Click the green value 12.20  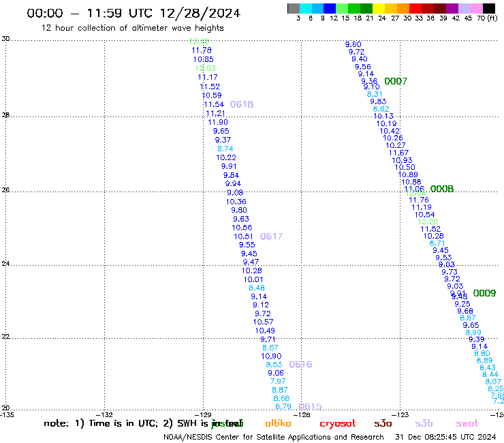click(428, 221)
